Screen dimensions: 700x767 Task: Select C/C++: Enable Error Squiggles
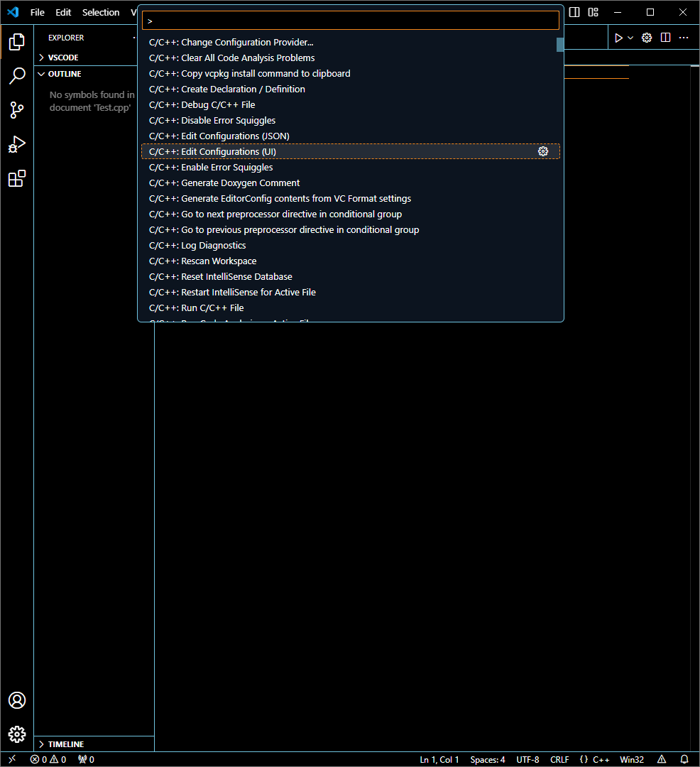[x=351, y=168]
